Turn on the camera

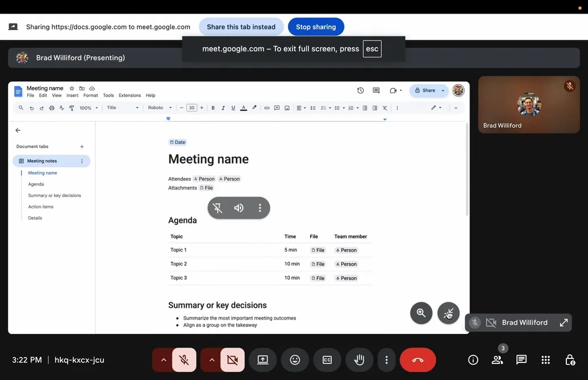pyautogui.click(x=232, y=360)
